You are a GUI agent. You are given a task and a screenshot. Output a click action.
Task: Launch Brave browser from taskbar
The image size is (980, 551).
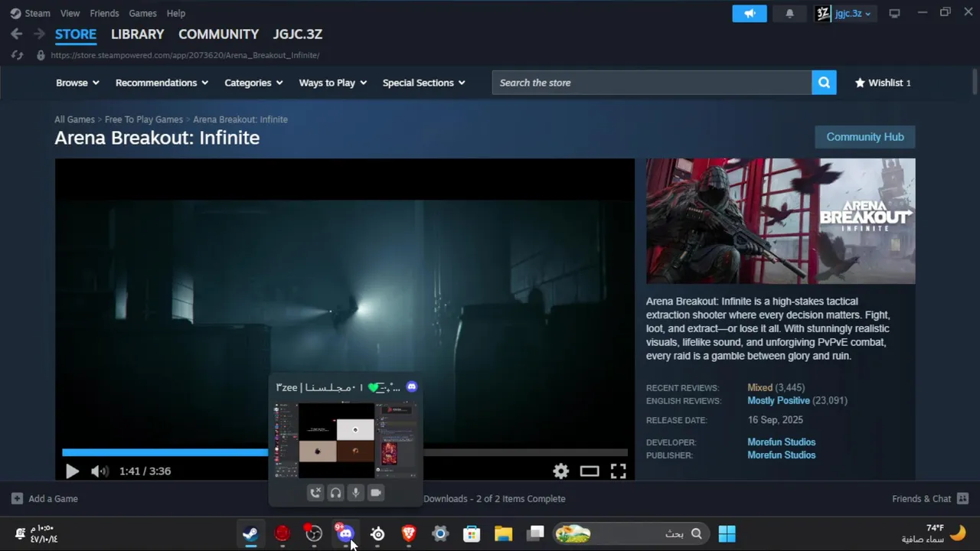tap(409, 533)
